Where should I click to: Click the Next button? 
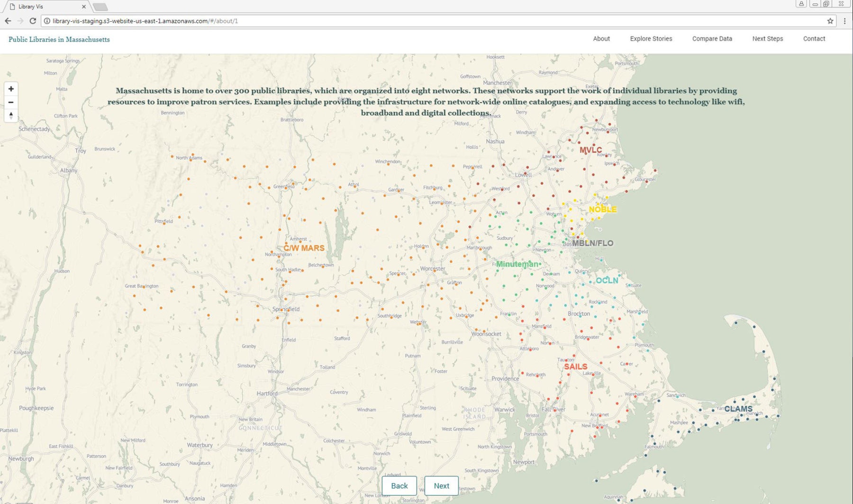441,486
